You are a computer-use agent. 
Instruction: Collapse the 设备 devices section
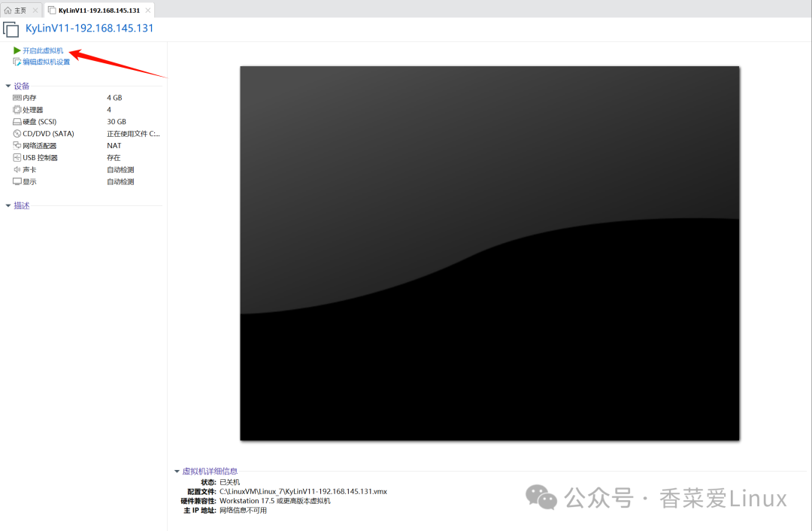tap(8, 86)
